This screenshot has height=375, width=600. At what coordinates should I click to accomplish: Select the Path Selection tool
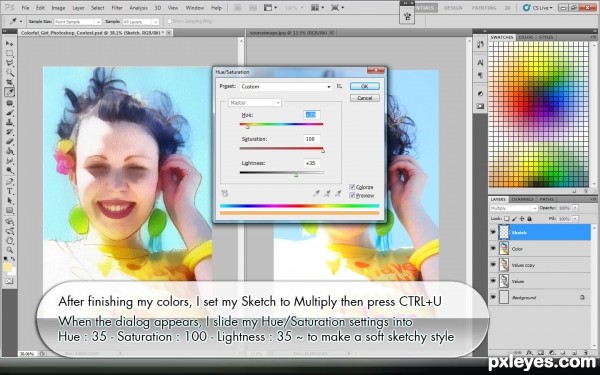point(9,201)
